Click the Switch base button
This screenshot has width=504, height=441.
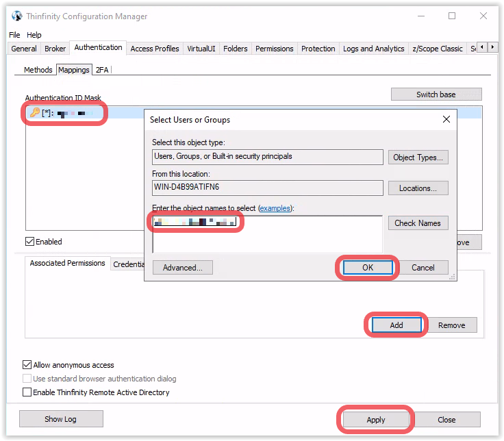point(436,94)
